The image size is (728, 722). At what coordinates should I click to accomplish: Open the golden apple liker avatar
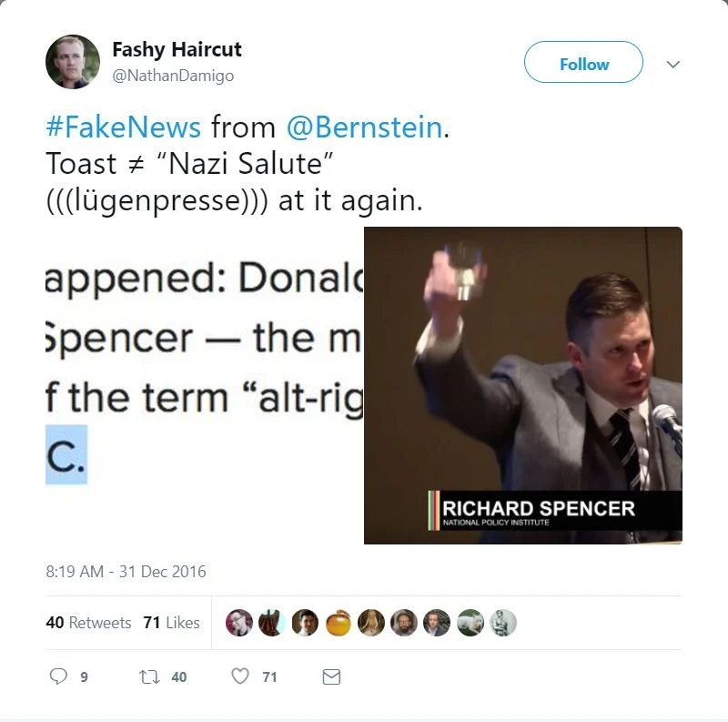339,623
